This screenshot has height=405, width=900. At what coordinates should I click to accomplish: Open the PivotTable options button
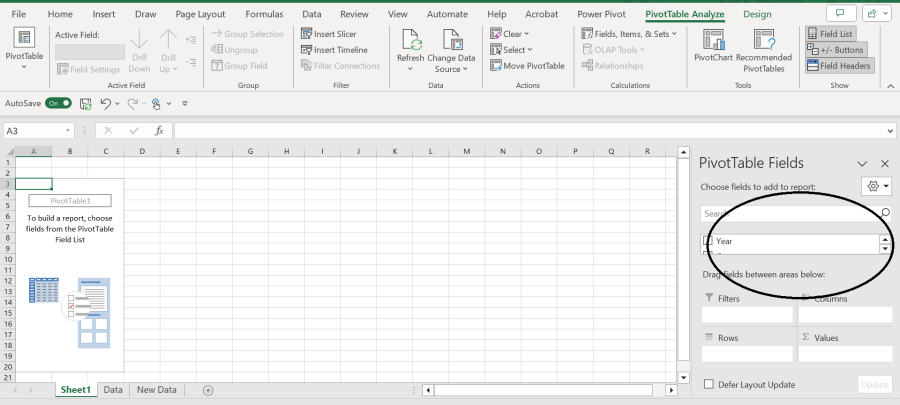(x=24, y=49)
